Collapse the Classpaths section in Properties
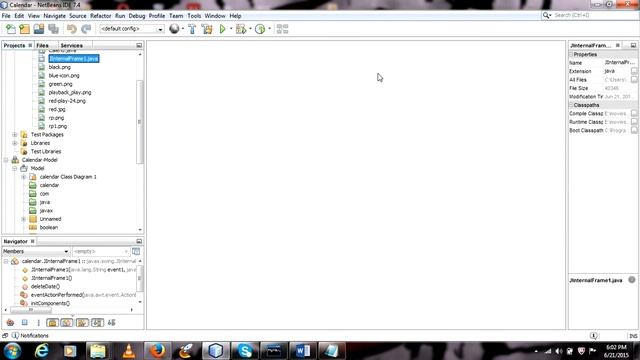 [571, 105]
